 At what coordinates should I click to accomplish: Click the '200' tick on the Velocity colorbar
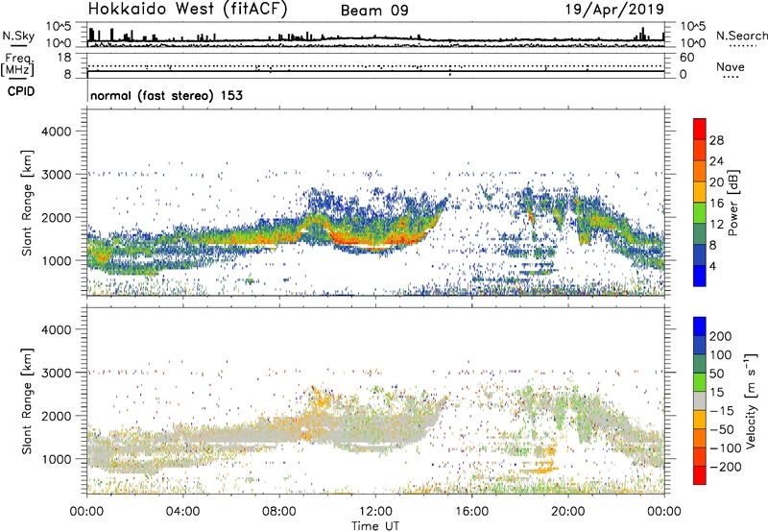pyautogui.click(x=721, y=336)
